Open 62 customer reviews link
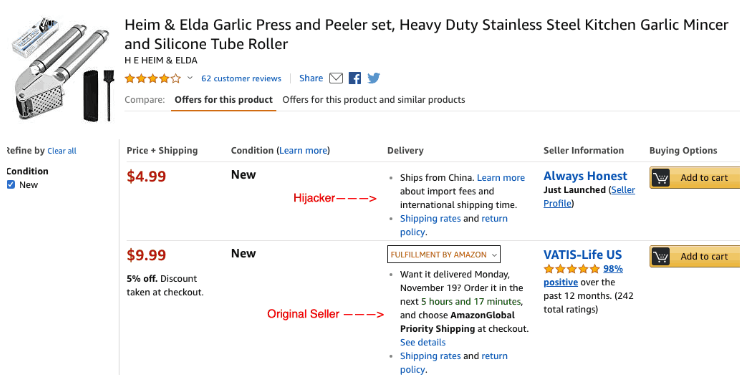The image size is (748, 392). tap(241, 78)
